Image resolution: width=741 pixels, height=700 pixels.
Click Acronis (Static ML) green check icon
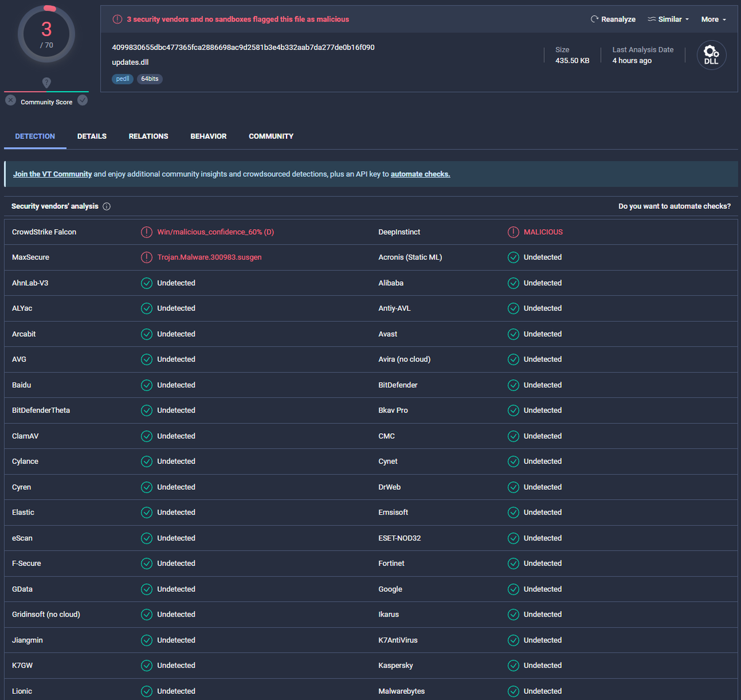[x=513, y=258]
